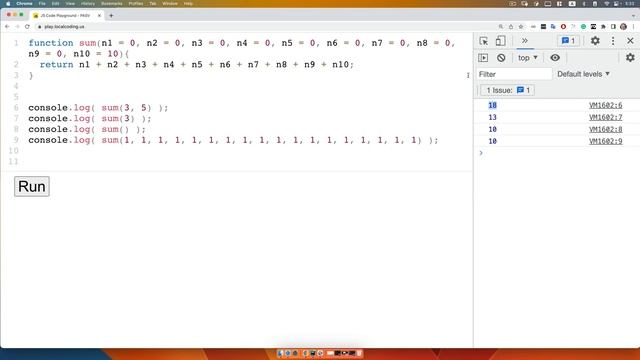Open the issues counter badge in DevTools toolbar
The width and height of the screenshot is (640, 360).
pos(568,41)
